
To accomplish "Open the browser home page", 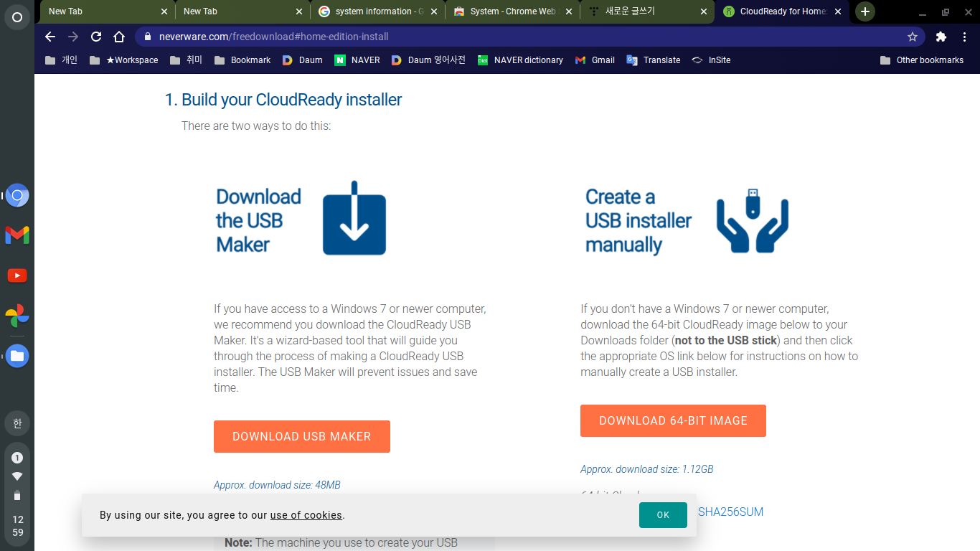I will 119,37.
